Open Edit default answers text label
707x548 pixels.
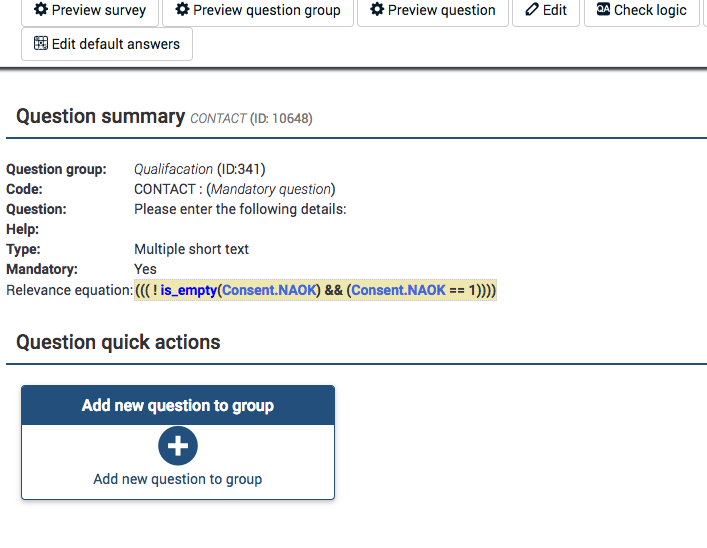pyautogui.click(x=116, y=44)
